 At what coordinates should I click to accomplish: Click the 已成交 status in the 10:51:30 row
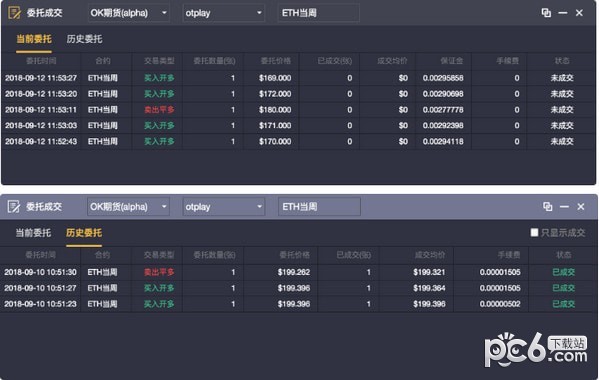click(x=563, y=272)
